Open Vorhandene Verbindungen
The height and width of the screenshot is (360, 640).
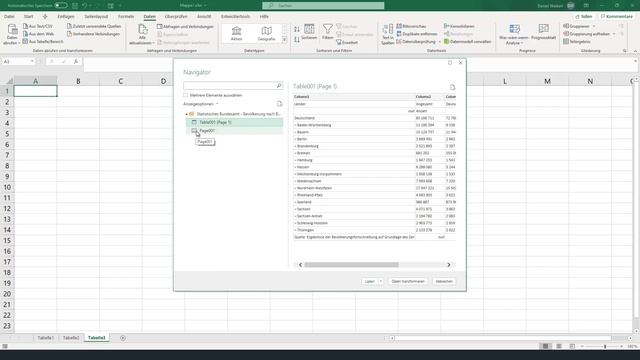click(93, 34)
